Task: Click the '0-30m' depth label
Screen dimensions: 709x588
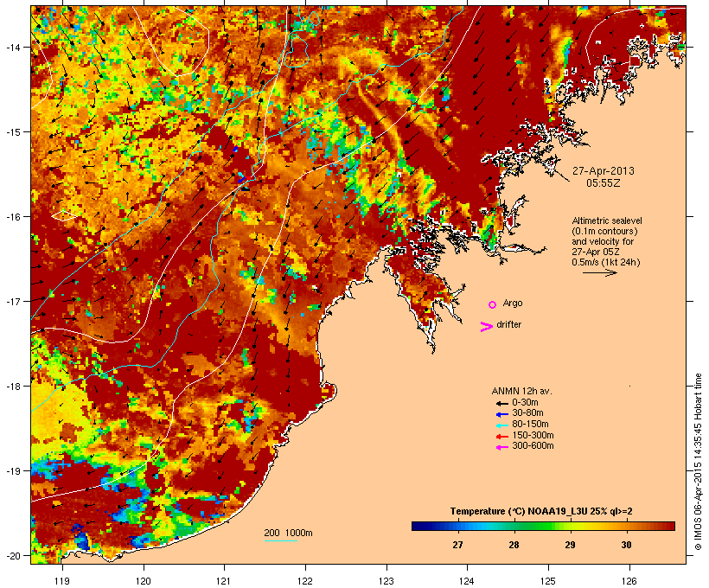Action: (525, 403)
